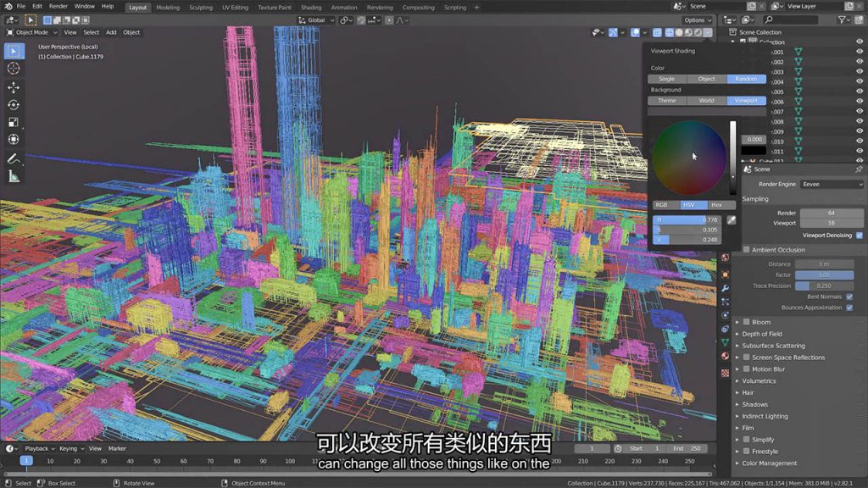Enable the Bloom checkbox
The image size is (868, 488).
pyautogui.click(x=746, y=322)
